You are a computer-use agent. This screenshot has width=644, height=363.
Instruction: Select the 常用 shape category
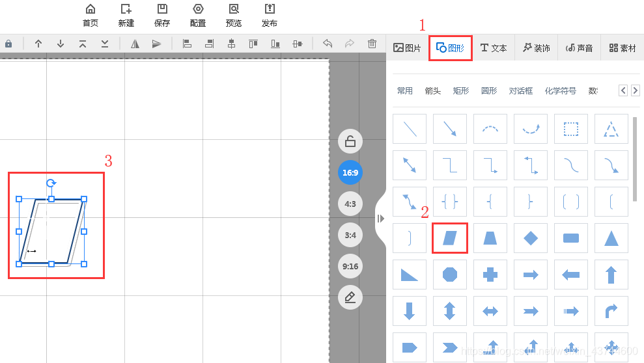[404, 90]
